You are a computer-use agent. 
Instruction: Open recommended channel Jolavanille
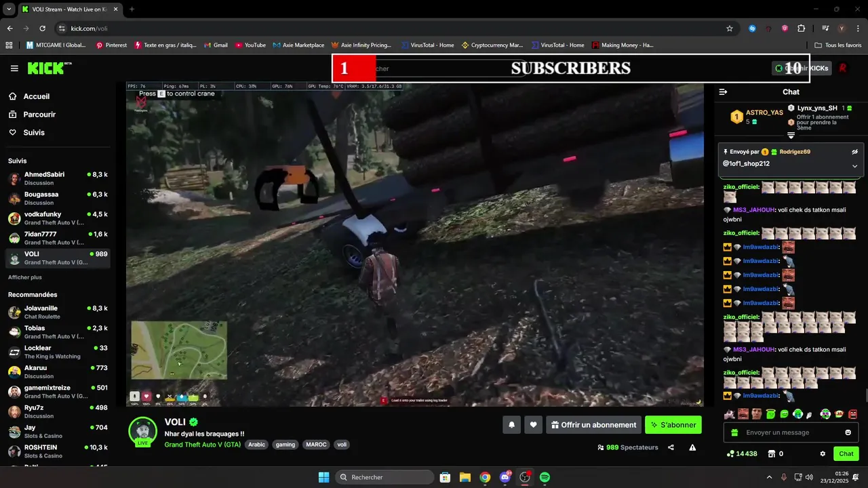(x=57, y=312)
